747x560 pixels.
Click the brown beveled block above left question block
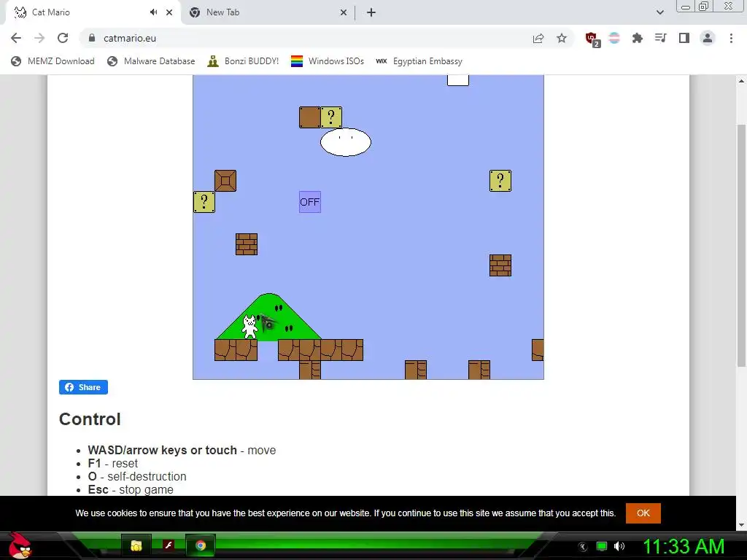pyautogui.click(x=225, y=181)
